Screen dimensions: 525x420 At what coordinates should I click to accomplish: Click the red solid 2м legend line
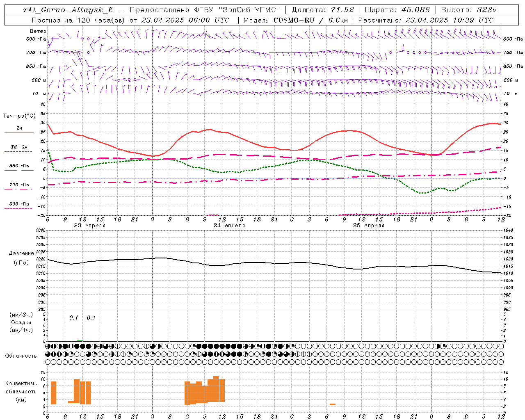click(19, 132)
